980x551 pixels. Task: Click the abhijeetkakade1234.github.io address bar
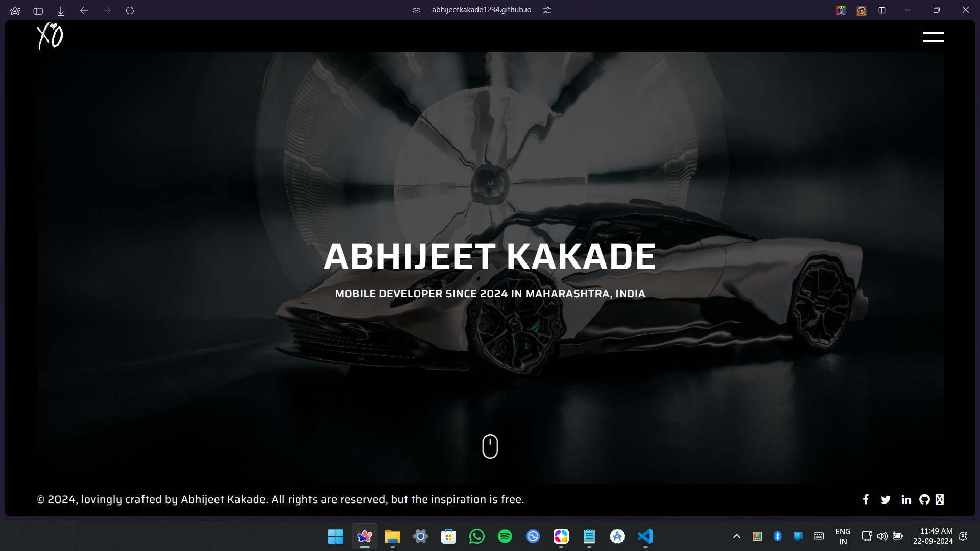point(481,10)
